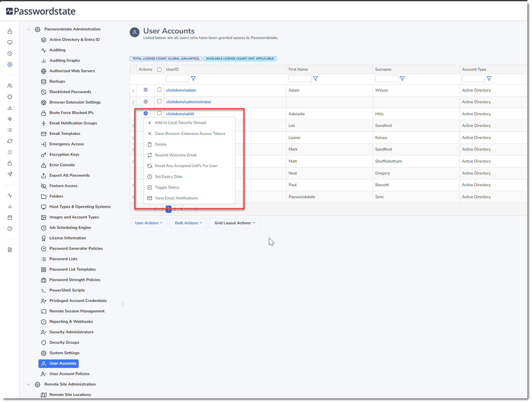Open the Actions menu for clickdemo\administrator
The width and height of the screenshot is (532, 403).
click(x=146, y=102)
